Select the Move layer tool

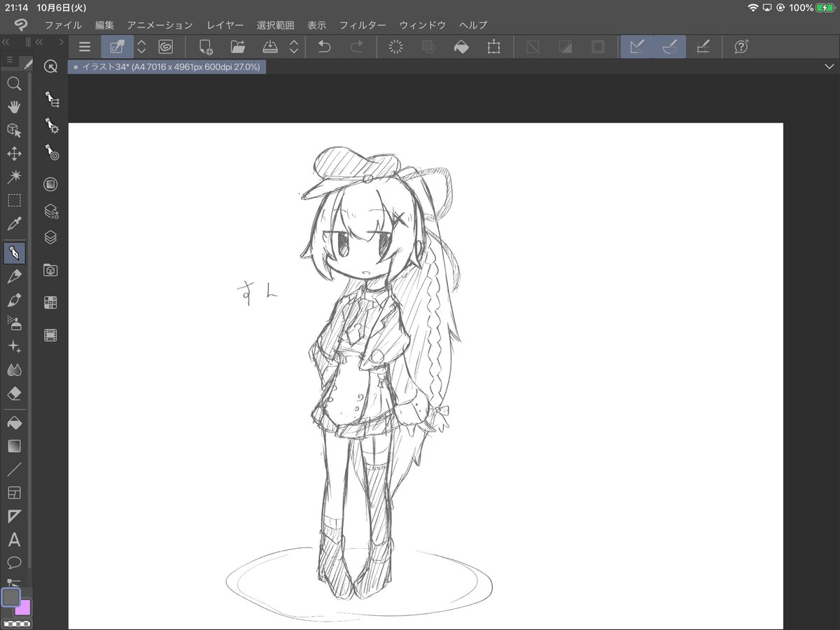pos(14,153)
